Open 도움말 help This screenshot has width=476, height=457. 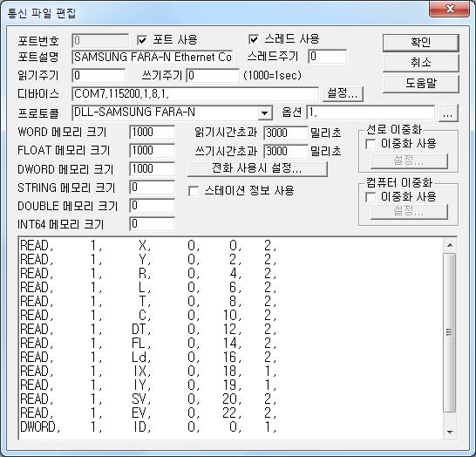(420, 84)
